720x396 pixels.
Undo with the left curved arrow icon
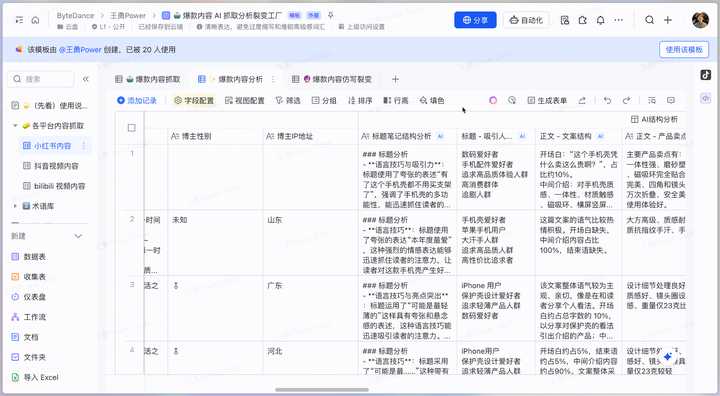coord(608,100)
